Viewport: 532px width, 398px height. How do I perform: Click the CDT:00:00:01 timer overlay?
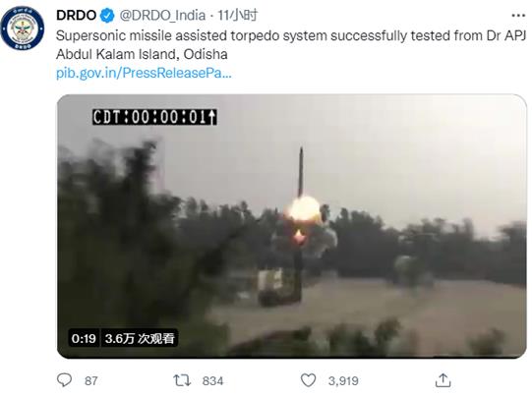[154, 117]
